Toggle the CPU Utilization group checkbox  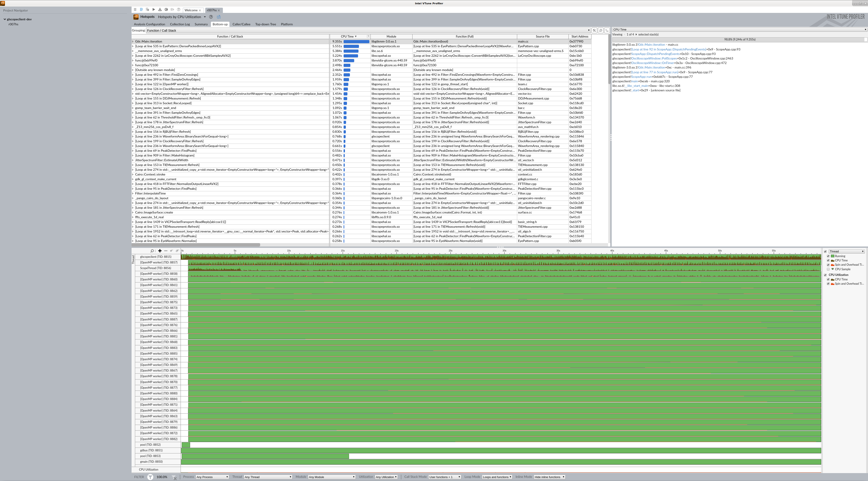(826, 275)
